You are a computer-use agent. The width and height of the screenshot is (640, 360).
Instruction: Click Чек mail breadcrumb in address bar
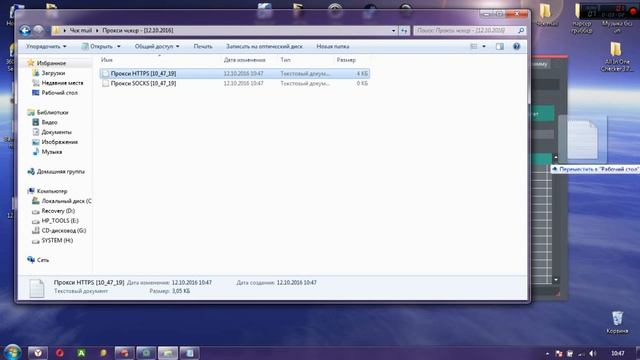click(x=80, y=31)
